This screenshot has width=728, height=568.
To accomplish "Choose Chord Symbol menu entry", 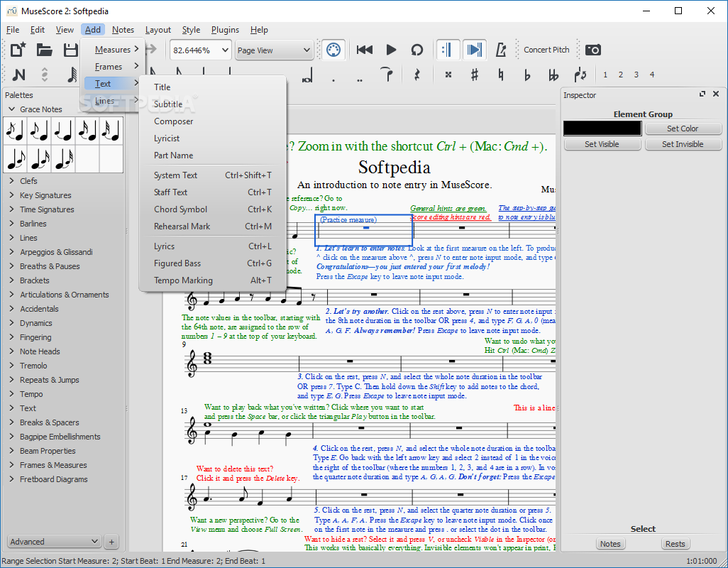I will [x=213, y=209].
